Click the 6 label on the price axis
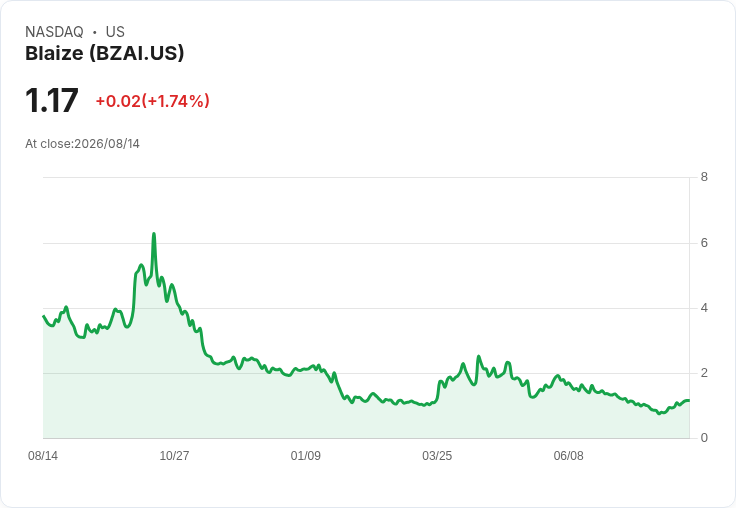 tap(704, 243)
